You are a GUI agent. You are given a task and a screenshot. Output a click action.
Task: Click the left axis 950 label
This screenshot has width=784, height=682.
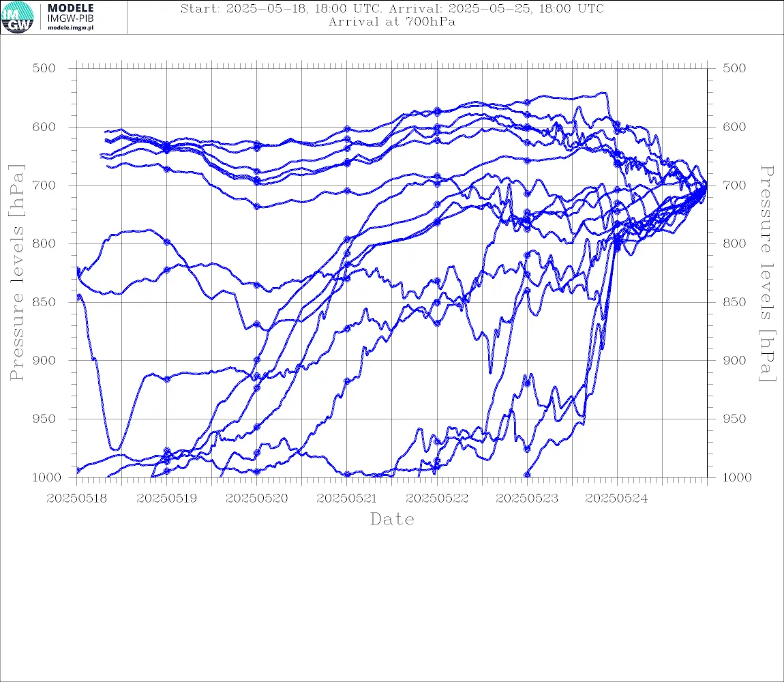point(44,419)
